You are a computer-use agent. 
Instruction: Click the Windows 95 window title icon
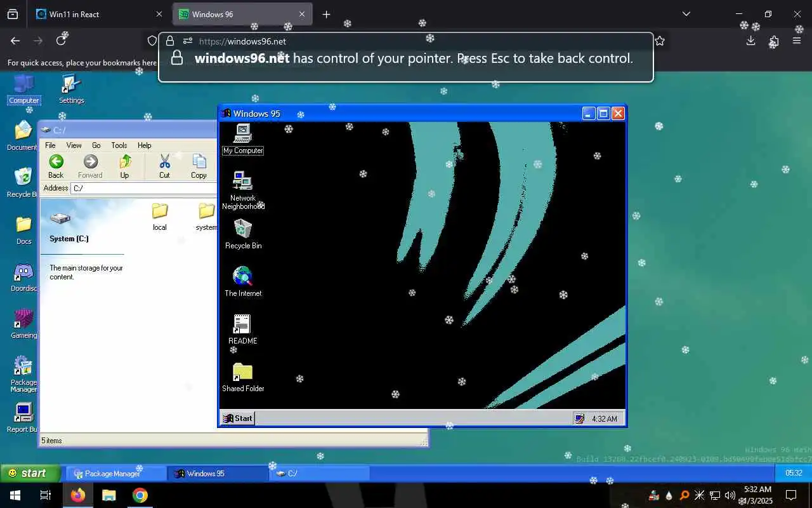226,114
